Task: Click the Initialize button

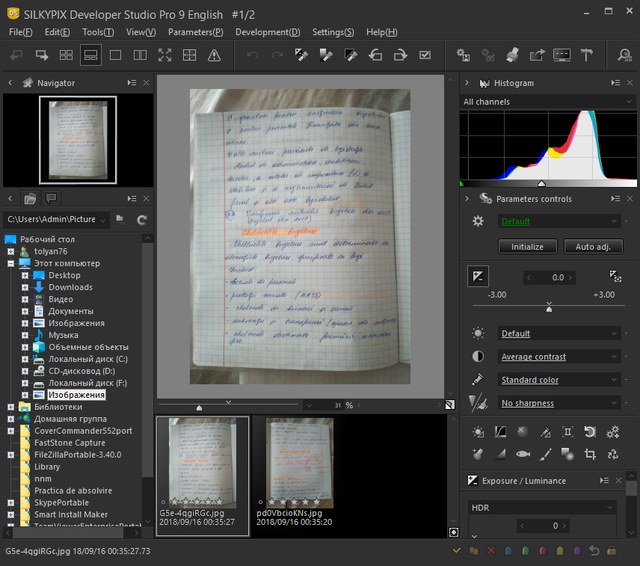Action: click(527, 246)
